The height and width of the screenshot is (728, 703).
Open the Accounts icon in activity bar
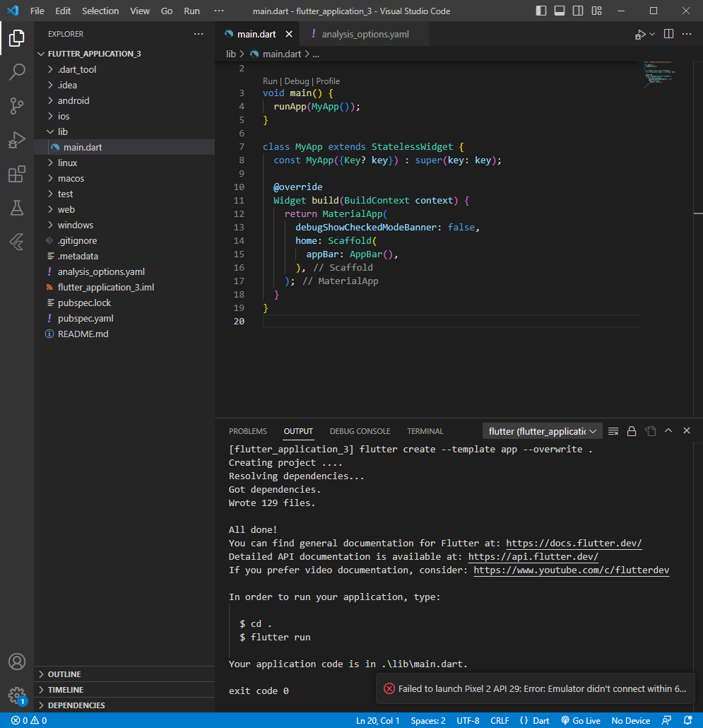tap(17, 662)
